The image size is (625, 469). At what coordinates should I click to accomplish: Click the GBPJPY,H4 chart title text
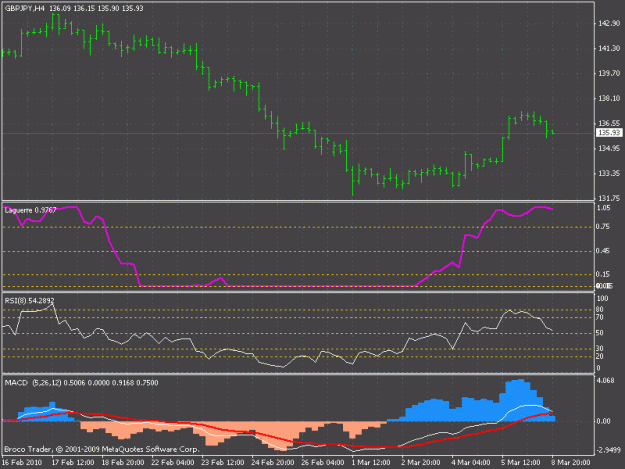(25, 8)
